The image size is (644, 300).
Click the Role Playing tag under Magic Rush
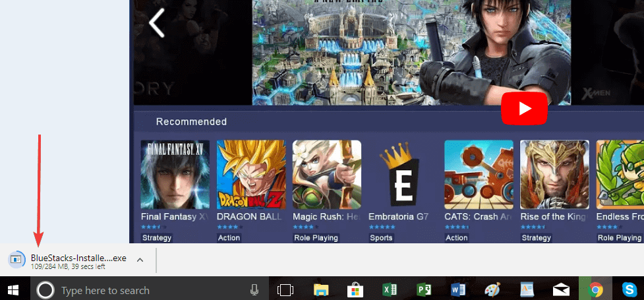coord(316,238)
